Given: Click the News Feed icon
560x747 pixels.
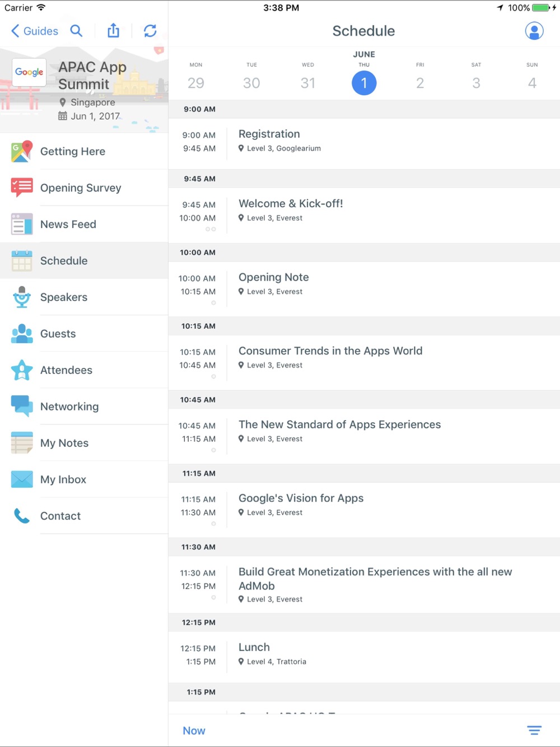Looking at the screenshot, I should (22, 224).
